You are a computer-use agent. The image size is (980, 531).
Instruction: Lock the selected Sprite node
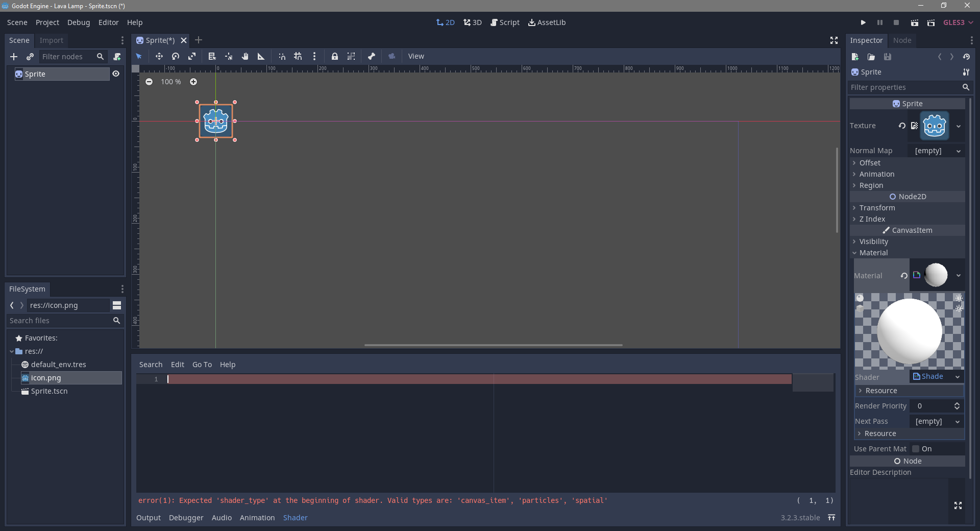coord(334,56)
